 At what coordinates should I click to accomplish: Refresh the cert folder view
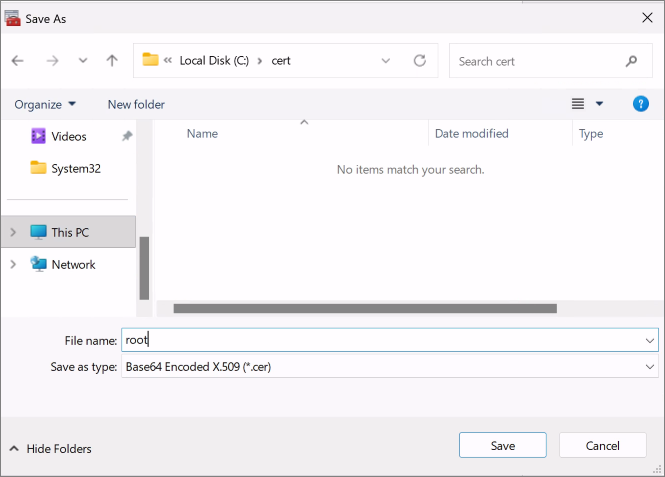[x=419, y=61]
